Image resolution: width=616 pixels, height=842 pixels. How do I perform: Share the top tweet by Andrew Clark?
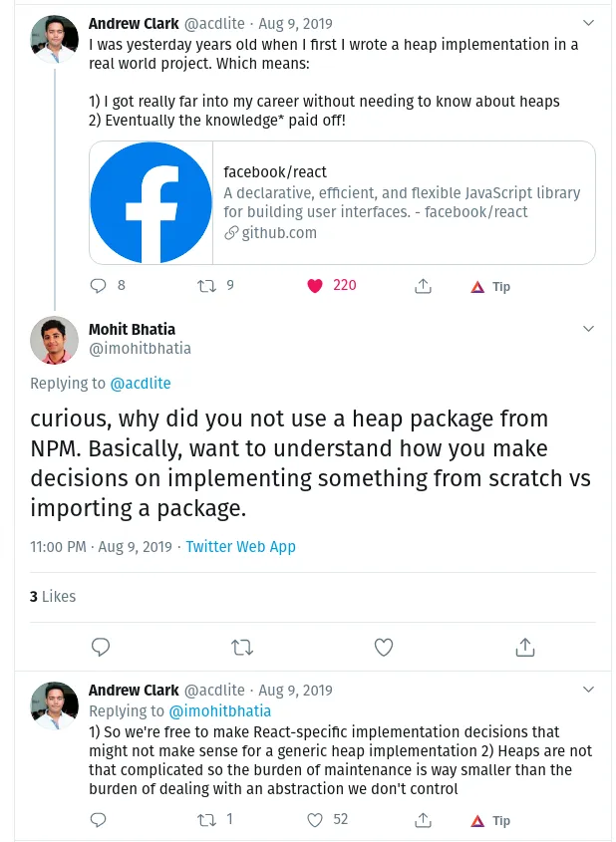click(423, 286)
